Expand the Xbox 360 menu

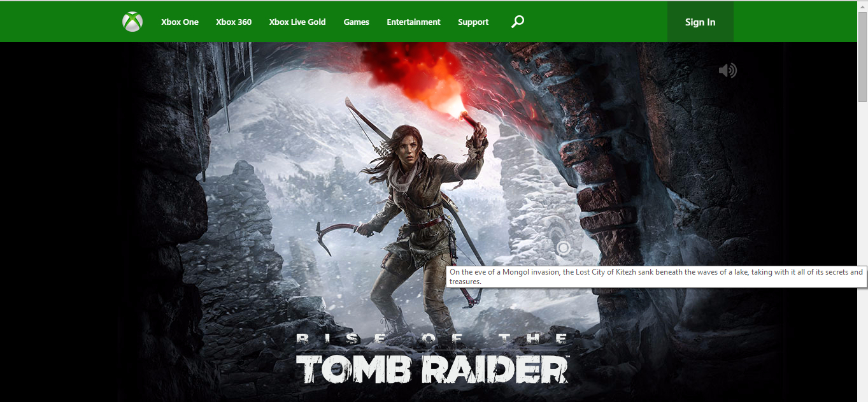(x=234, y=22)
